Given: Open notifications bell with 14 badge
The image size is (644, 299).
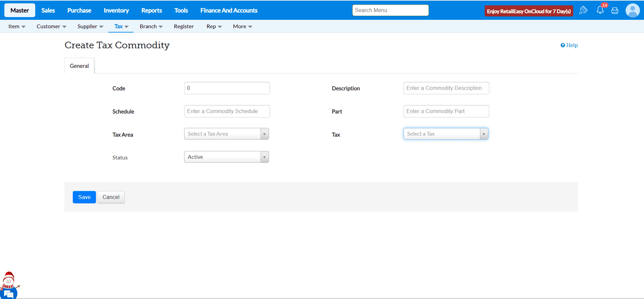Looking at the screenshot, I should coord(600,10).
